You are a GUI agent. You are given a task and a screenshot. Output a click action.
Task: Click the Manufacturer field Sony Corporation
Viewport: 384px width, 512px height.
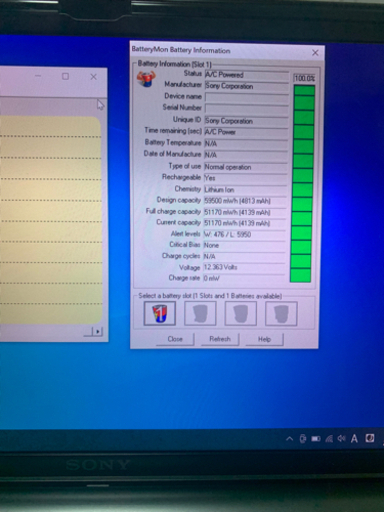[247, 86]
